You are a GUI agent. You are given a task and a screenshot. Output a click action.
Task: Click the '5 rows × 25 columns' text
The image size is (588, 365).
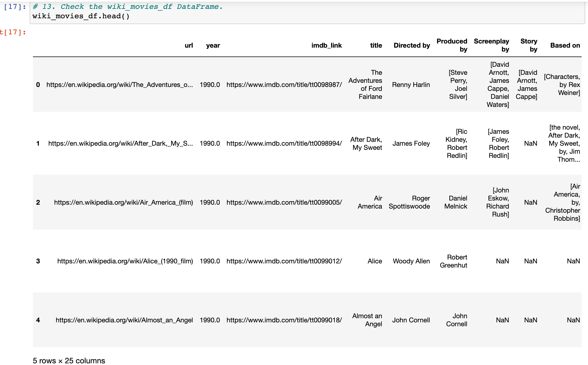69,360
